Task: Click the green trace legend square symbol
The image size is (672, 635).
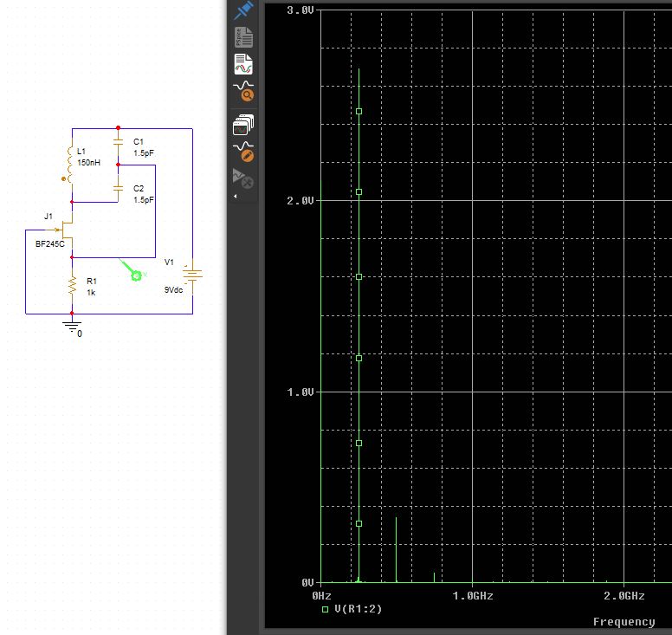Action: [x=325, y=609]
